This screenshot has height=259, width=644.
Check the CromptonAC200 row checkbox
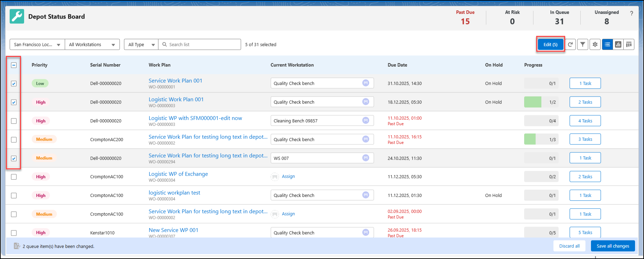[14, 140]
